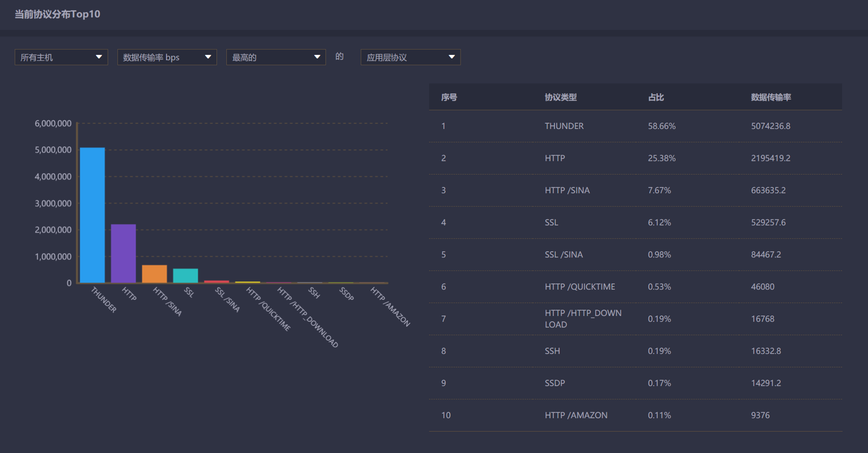Select HTTP /SINA cell in table row 3
The height and width of the screenshot is (453, 868).
(x=567, y=190)
